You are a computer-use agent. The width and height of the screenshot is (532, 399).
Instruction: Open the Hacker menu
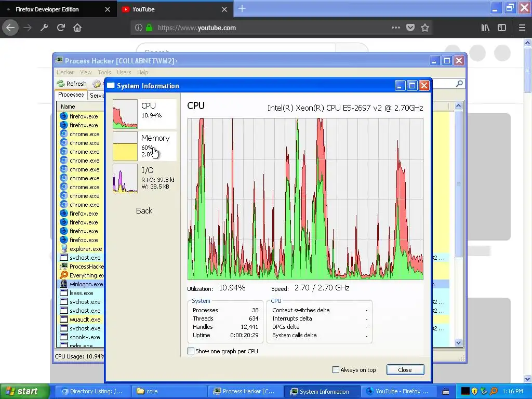tap(65, 72)
